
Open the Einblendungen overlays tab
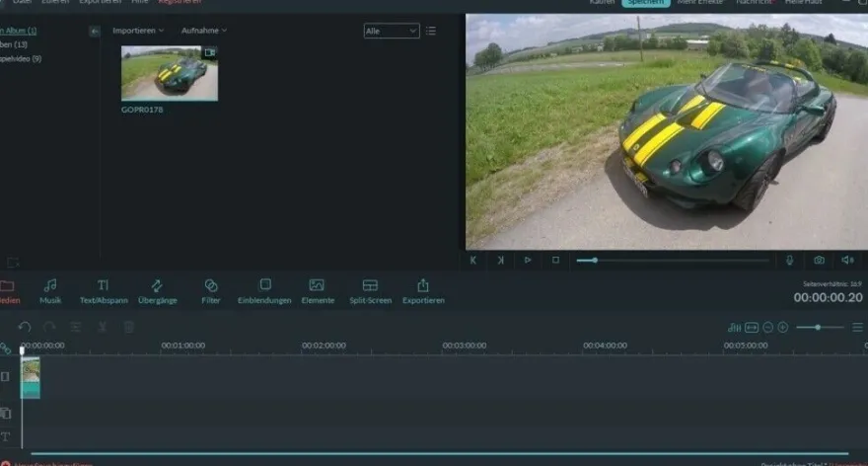point(264,291)
